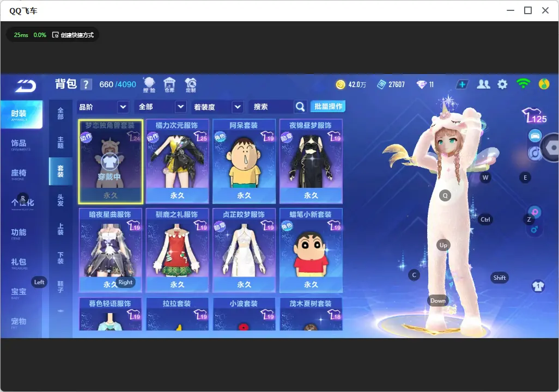Select the 贞芷皎梦服饰 outfit card
The height and width of the screenshot is (392, 559).
coord(244,250)
